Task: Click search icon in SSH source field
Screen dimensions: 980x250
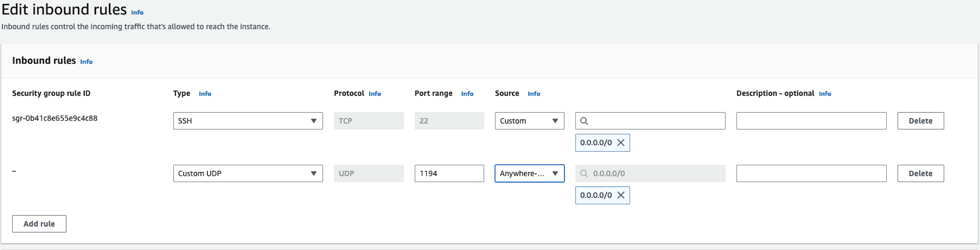Action: [584, 121]
